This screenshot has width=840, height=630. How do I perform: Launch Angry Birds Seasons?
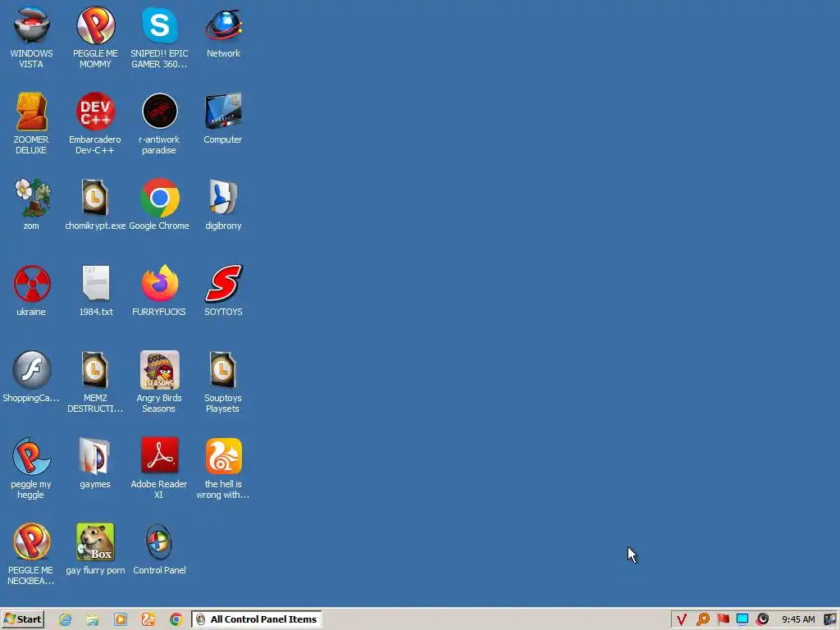159,382
